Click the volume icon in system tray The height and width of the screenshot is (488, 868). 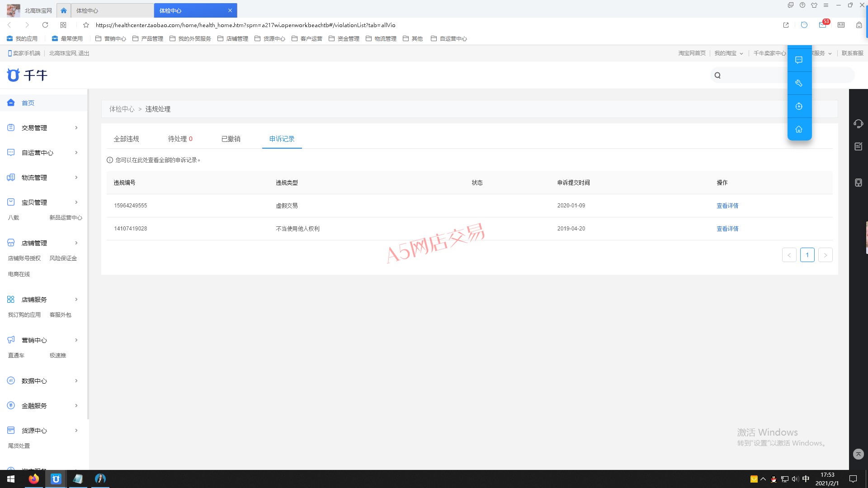(x=795, y=479)
